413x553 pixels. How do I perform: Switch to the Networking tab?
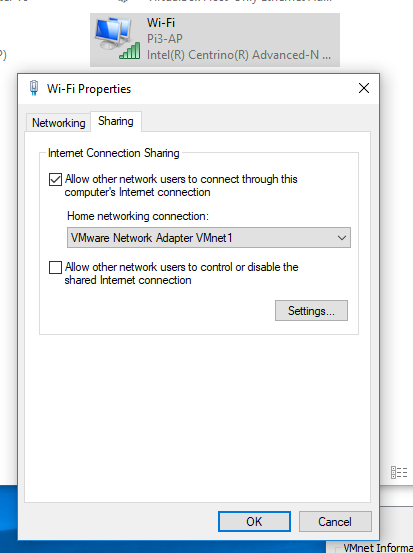pyautogui.click(x=59, y=123)
